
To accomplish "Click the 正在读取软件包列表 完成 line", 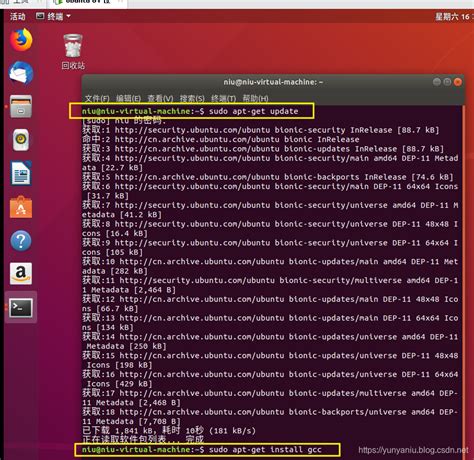I will [143, 440].
